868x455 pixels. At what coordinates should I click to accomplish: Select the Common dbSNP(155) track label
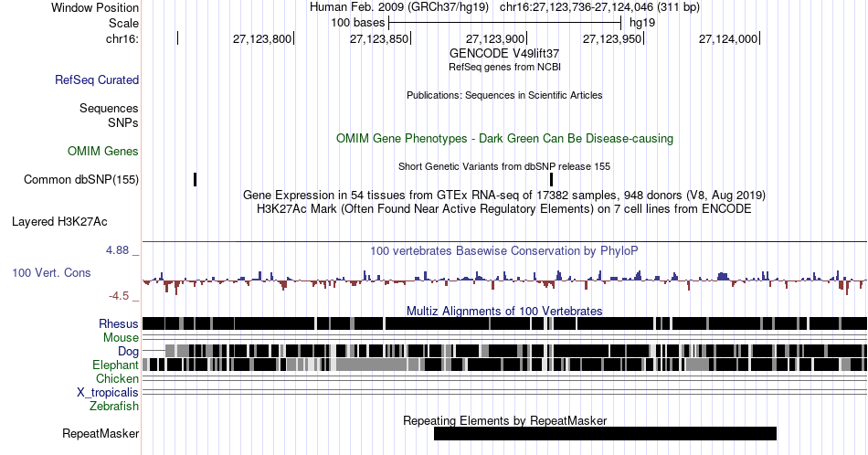click(81, 179)
